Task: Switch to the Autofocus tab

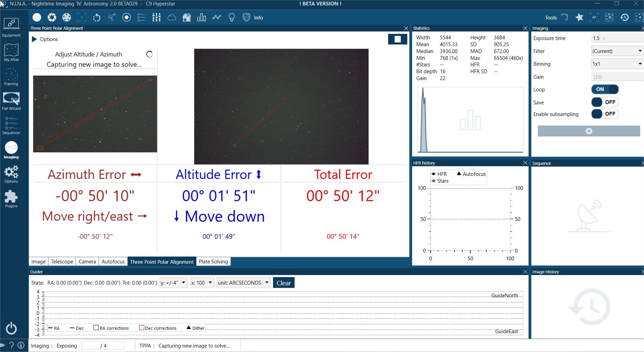Action: click(113, 261)
